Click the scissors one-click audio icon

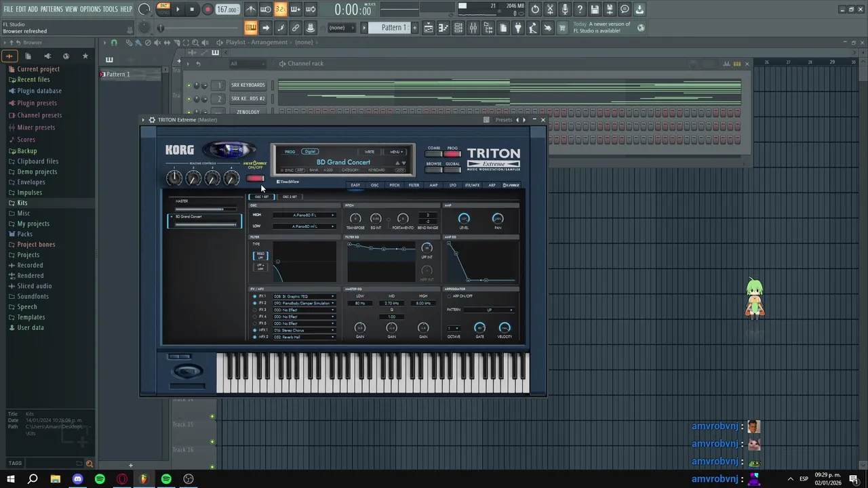pos(550,9)
